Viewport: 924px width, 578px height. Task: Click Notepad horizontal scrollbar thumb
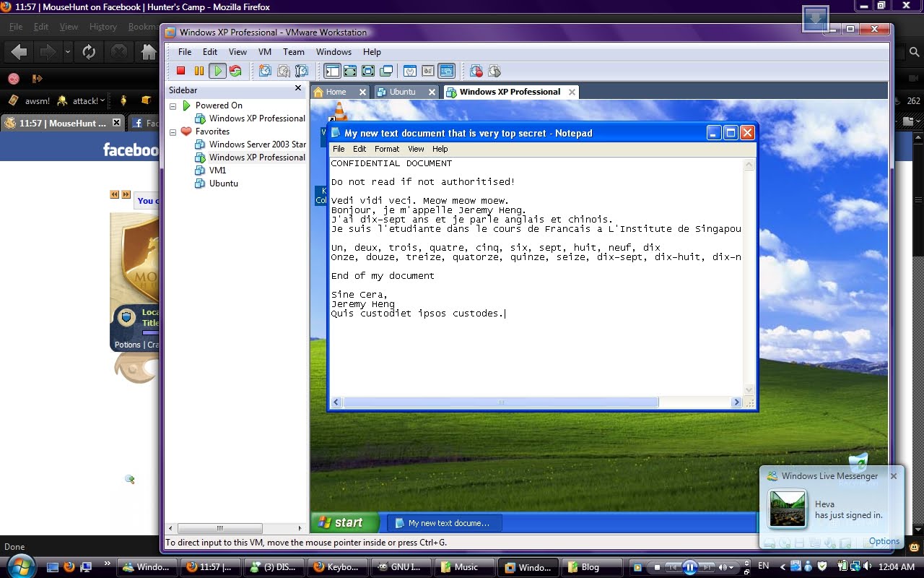tap(500, 402)
